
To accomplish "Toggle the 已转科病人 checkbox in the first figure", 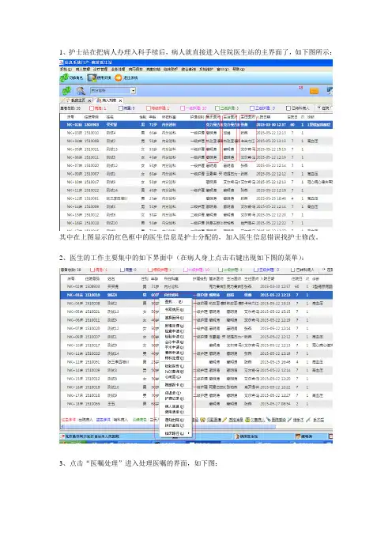I will coord(288,108).
